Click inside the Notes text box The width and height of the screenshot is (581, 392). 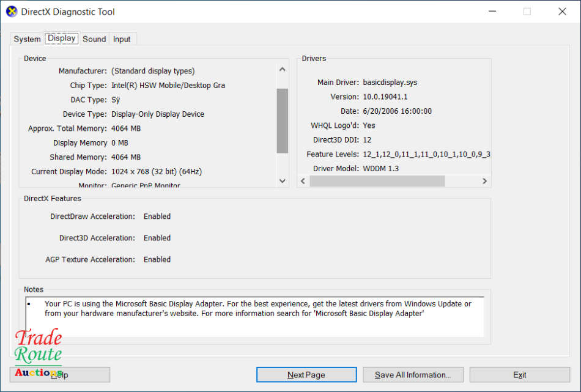254,317
